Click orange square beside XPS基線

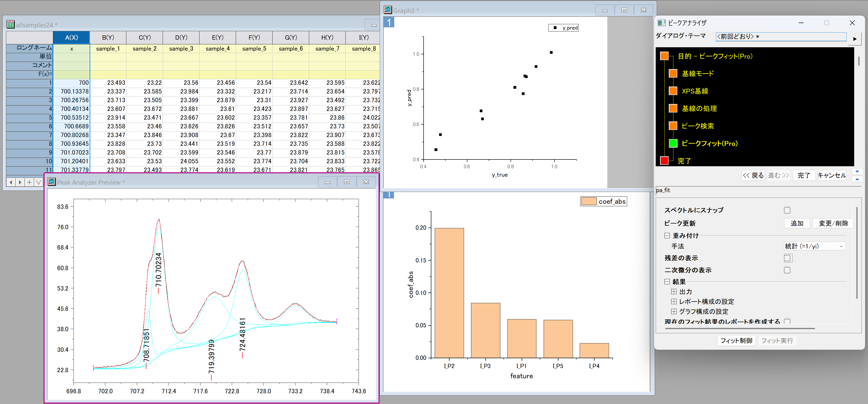coord(673,91)
